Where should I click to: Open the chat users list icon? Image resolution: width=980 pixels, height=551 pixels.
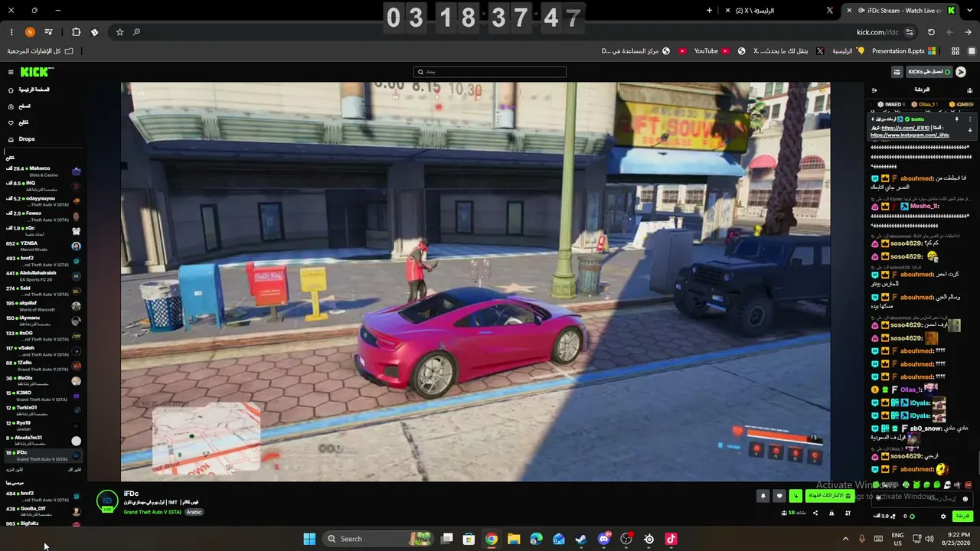pos(970,90)
